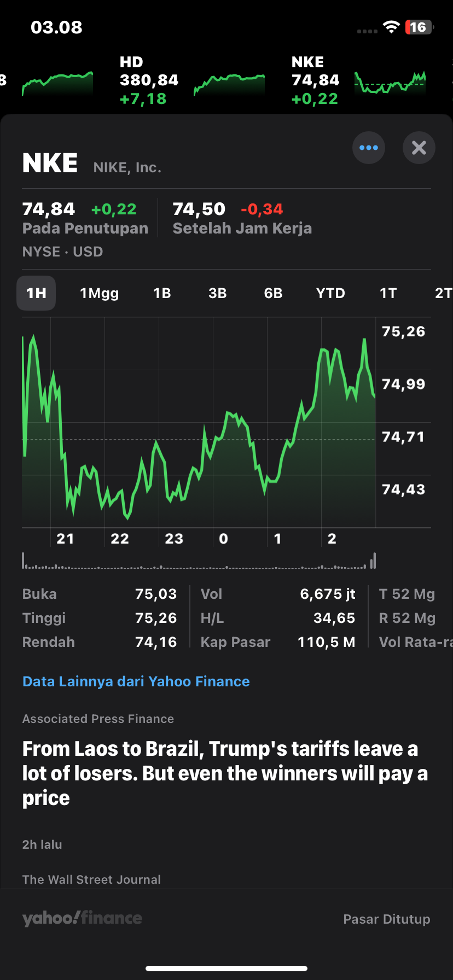Tap the NYSE · USD label
Image resolution: width=453 pixels, height=980 pixels.
(x=63, y=252)
